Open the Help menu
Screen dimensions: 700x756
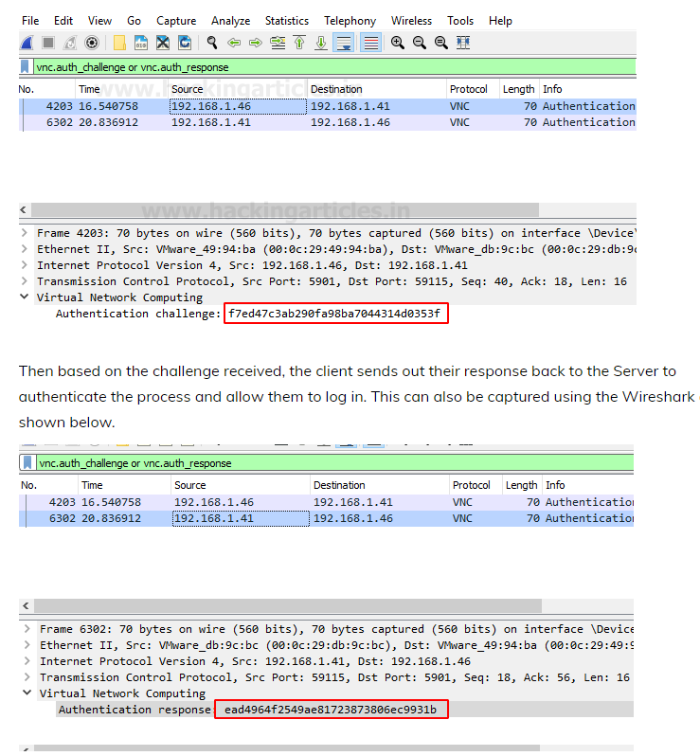[x=500, y=21]
